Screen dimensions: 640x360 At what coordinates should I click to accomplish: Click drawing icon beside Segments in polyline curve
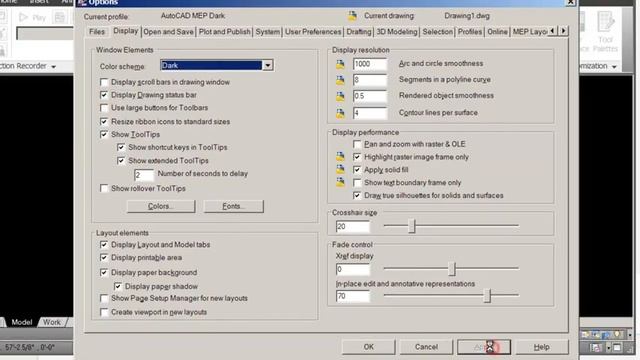(x=340, y=80)
